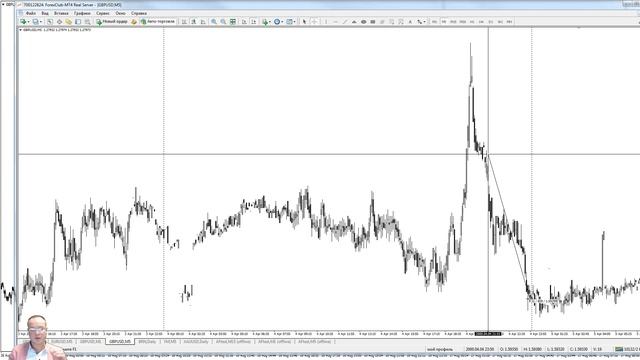The height and width of the screenshot is (360, 640).
Task: Open the Navigator panel icon
Action: (x=69, y=22)
